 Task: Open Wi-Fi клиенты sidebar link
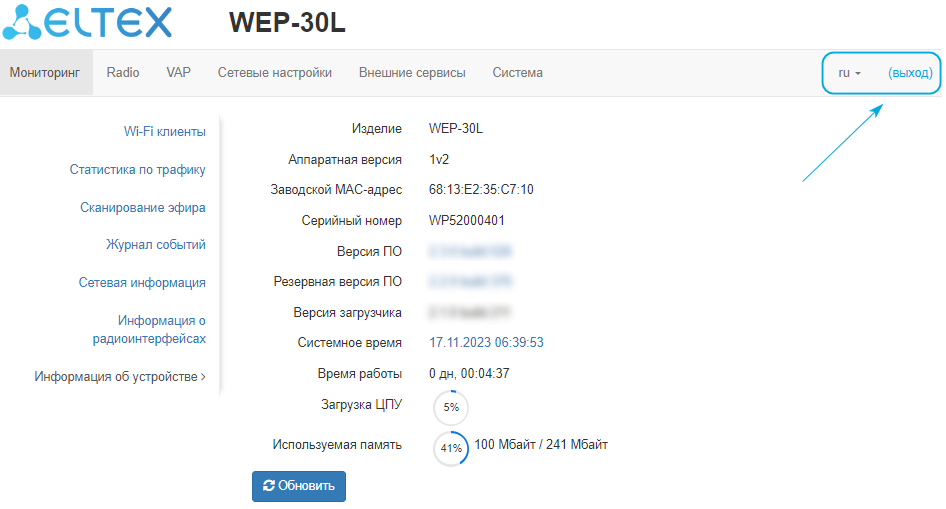(x=165, y=131)
